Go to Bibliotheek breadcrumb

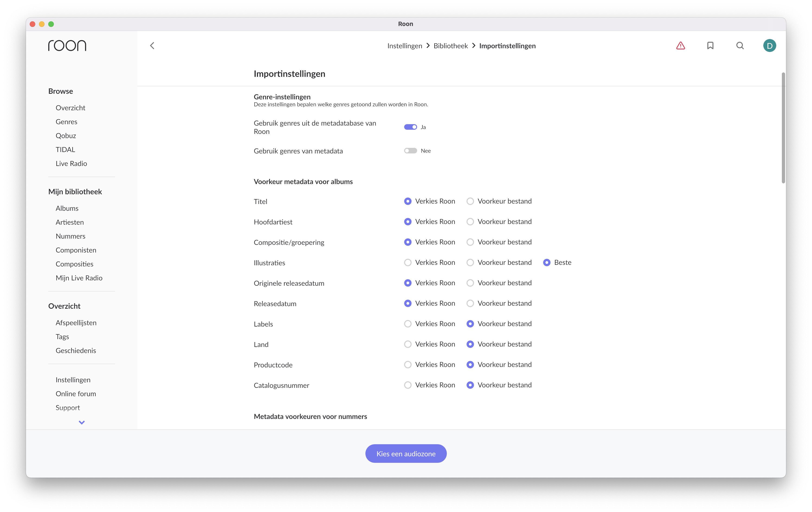pos(451,46)
